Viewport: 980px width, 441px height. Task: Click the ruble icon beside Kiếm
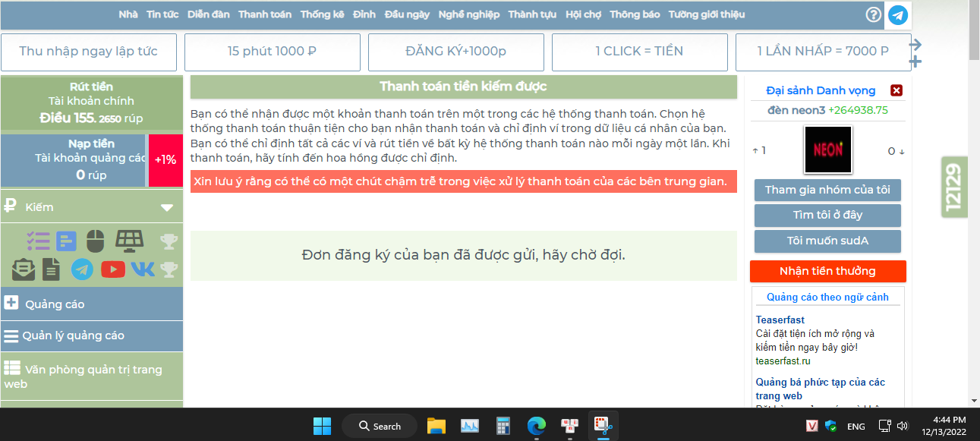tap(10, 206)
